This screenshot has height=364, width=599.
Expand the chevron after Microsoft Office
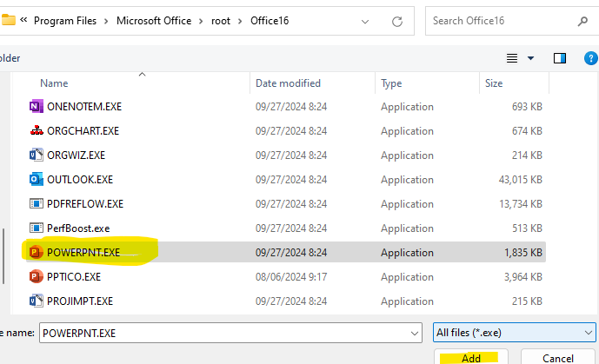coord(201,21)
